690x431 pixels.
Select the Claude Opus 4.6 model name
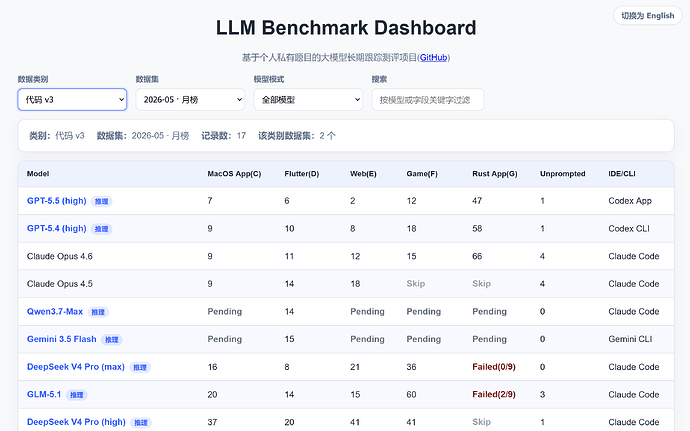coord(60,256)
